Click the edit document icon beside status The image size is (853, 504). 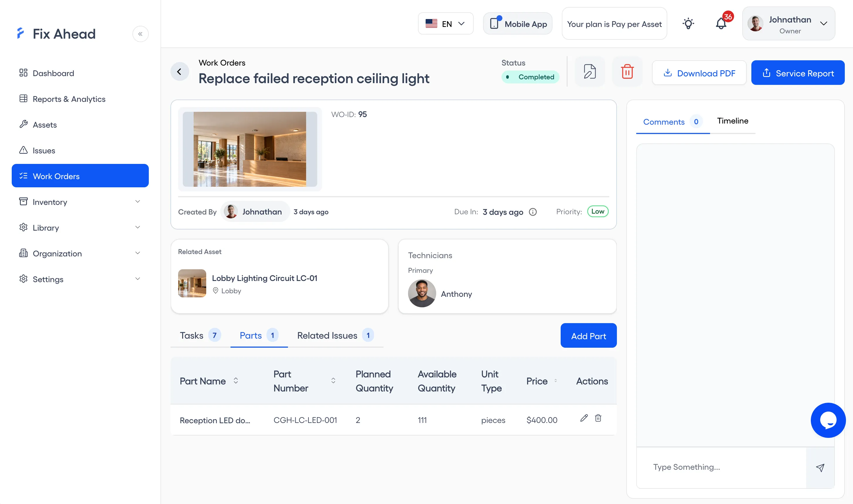click(x=590, y=72)
